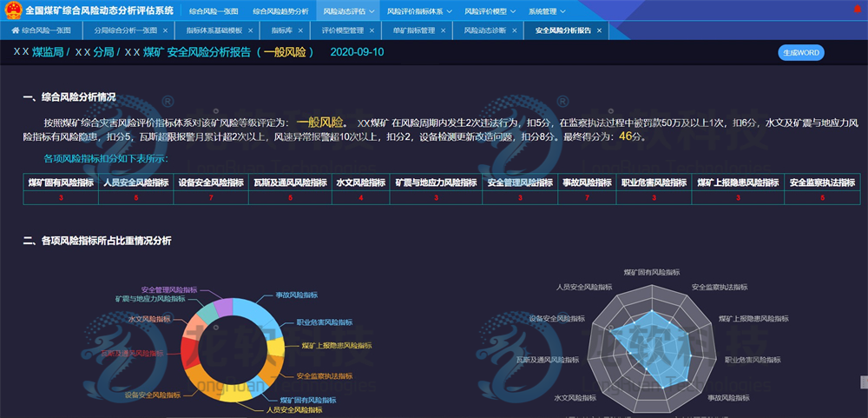Click the national emblem logo in header
Image resolution: width=868 pixels, height=418 pixels.
point(12,10)
